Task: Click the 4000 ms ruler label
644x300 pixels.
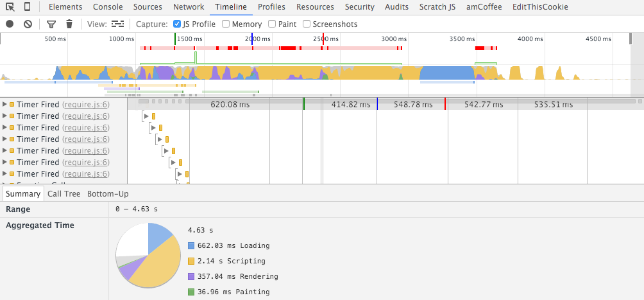Action: pos(530,39)
